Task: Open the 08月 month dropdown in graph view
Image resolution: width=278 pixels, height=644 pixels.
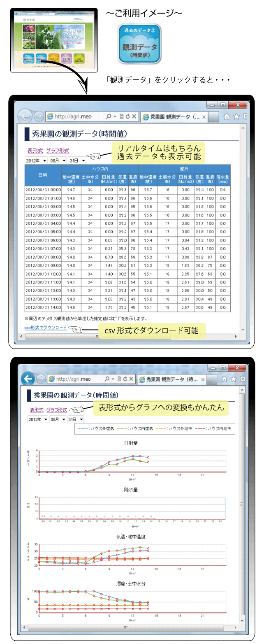Action: point(58,419)
